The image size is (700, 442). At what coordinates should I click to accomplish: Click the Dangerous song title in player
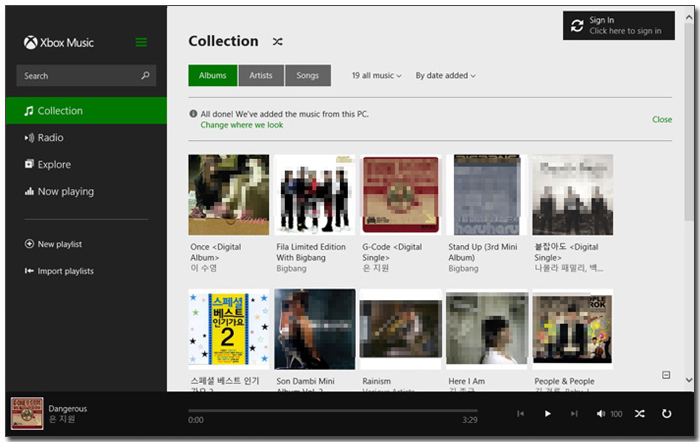tap(68, 409)
